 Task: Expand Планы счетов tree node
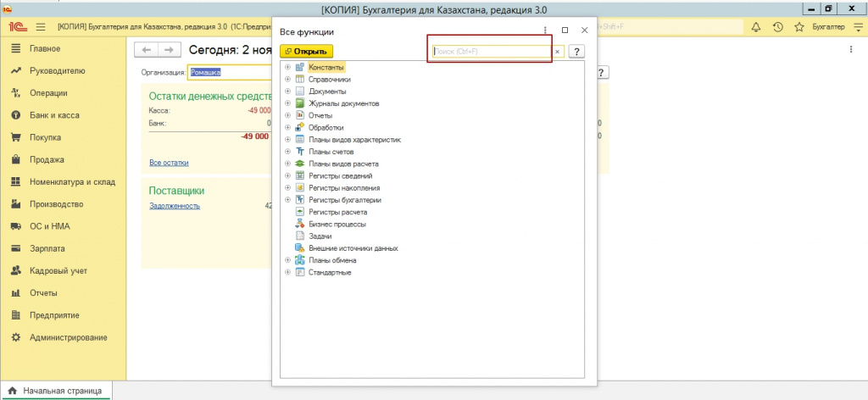coord(287,152)
